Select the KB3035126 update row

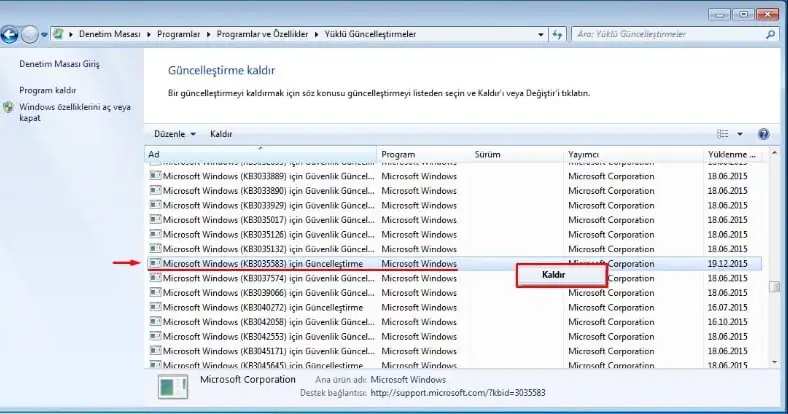click(455, 235)
